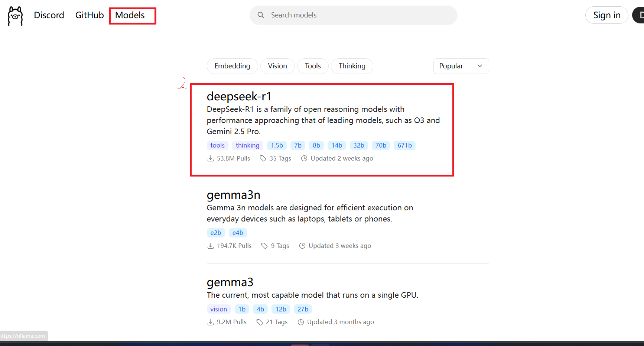
Task: Click the gemma3n pulls download icon
Action: 211,246
